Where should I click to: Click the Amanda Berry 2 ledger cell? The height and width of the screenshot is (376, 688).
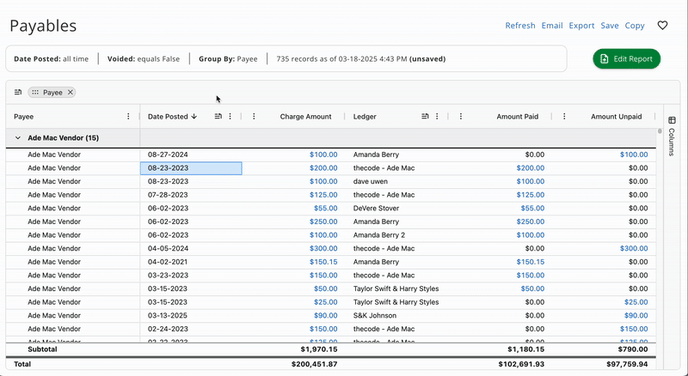(x=379, y=235)
